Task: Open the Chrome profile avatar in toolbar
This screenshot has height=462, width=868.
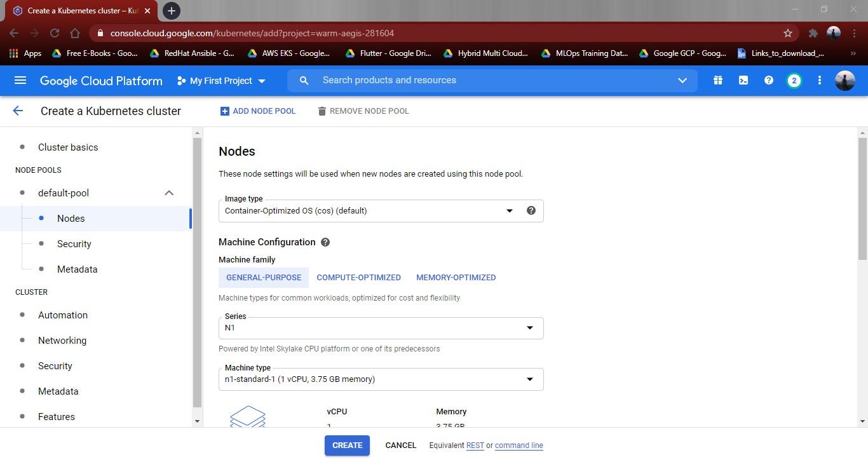Action: pyautogui.click(x=834, y=33)
